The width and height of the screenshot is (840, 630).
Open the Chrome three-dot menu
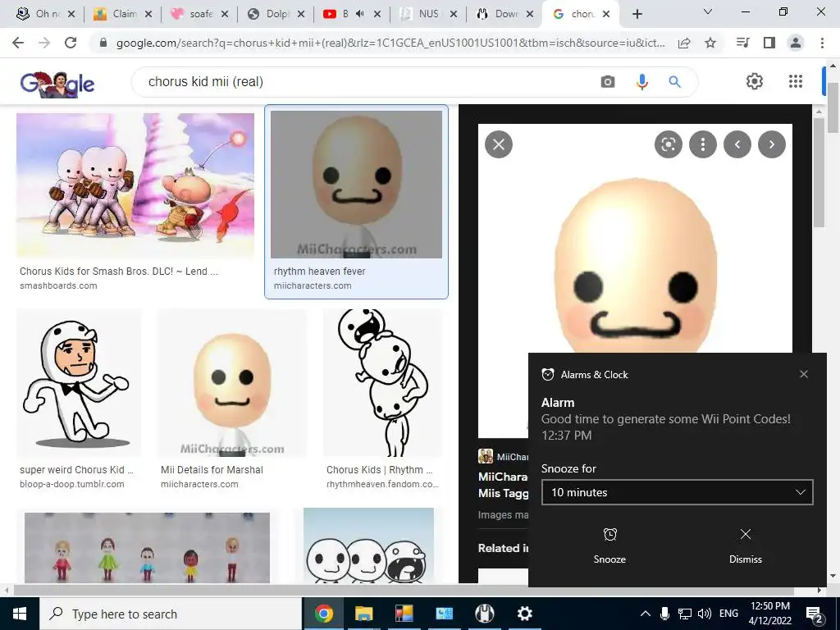click(822, 43)
